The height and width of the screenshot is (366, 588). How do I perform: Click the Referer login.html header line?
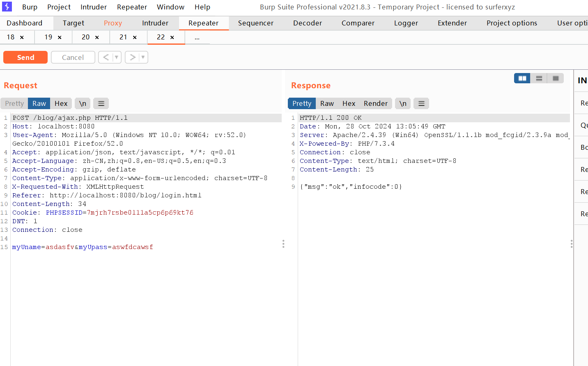click(107, 195)
